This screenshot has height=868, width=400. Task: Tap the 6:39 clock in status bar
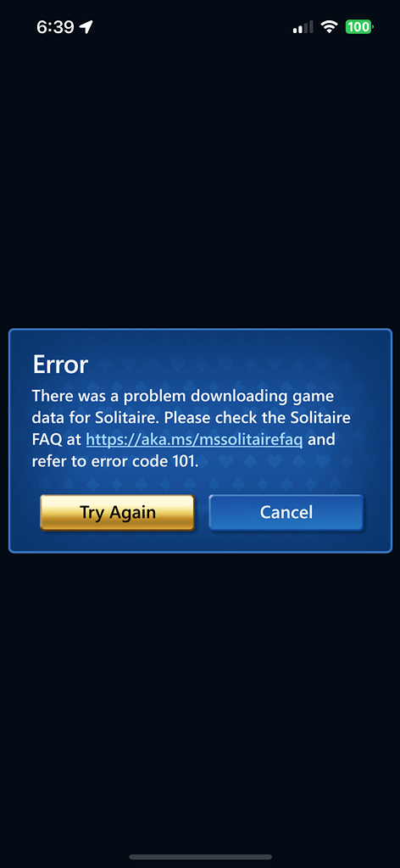tap(55, 27)
